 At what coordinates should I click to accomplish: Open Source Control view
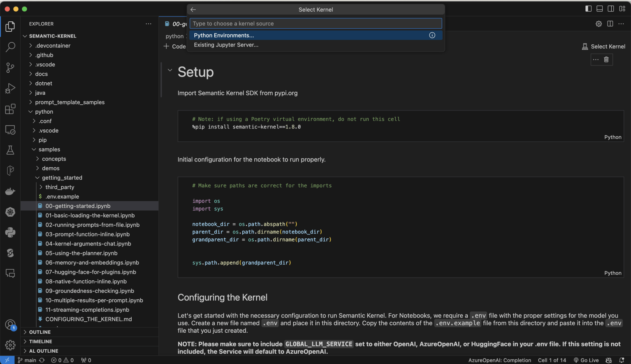click(x=10, y=67)
